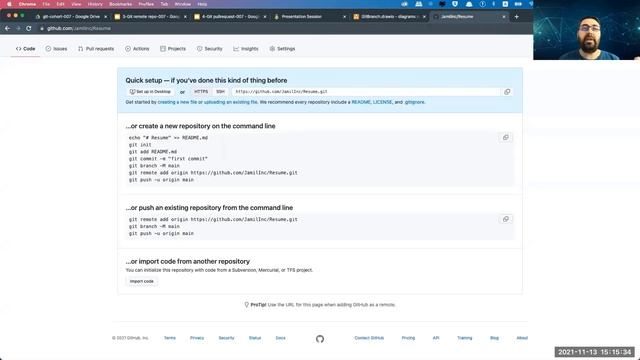
Task: Open the API footer link
Action: tap(436, 338)
